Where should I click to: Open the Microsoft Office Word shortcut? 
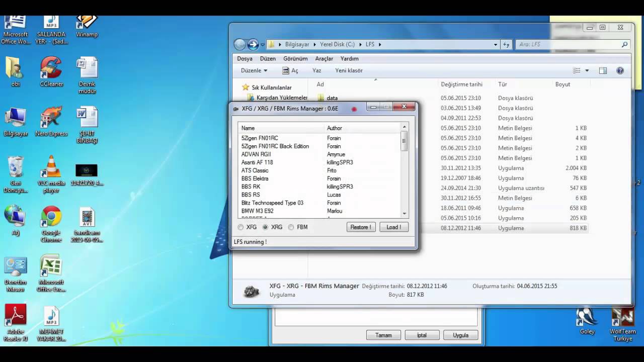16,30
